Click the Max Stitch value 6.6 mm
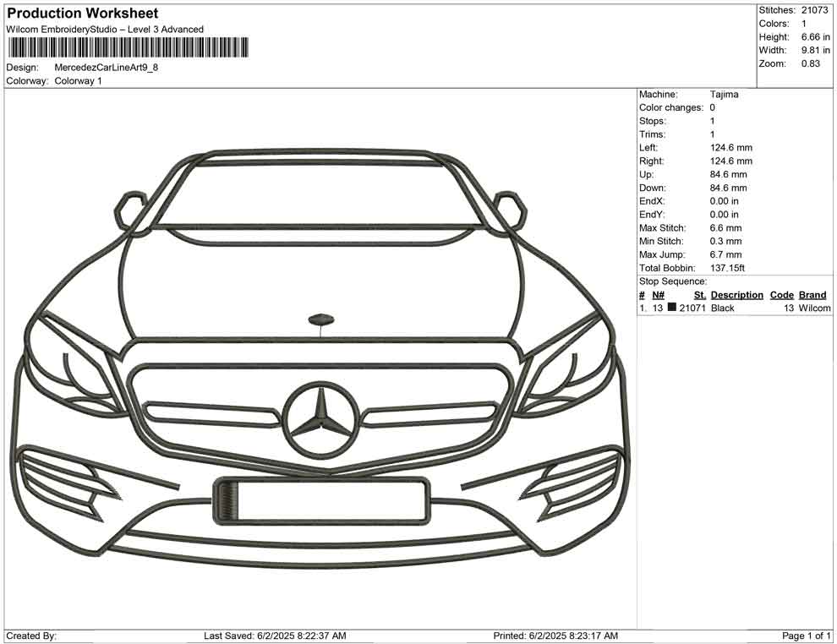 coord(726,228)
